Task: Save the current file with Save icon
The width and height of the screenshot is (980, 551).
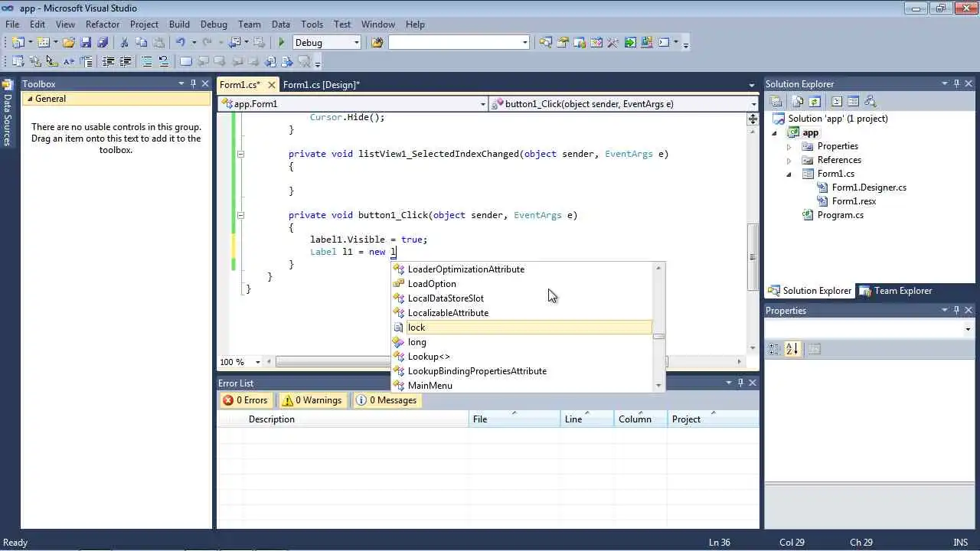Action: click(85, 43)
